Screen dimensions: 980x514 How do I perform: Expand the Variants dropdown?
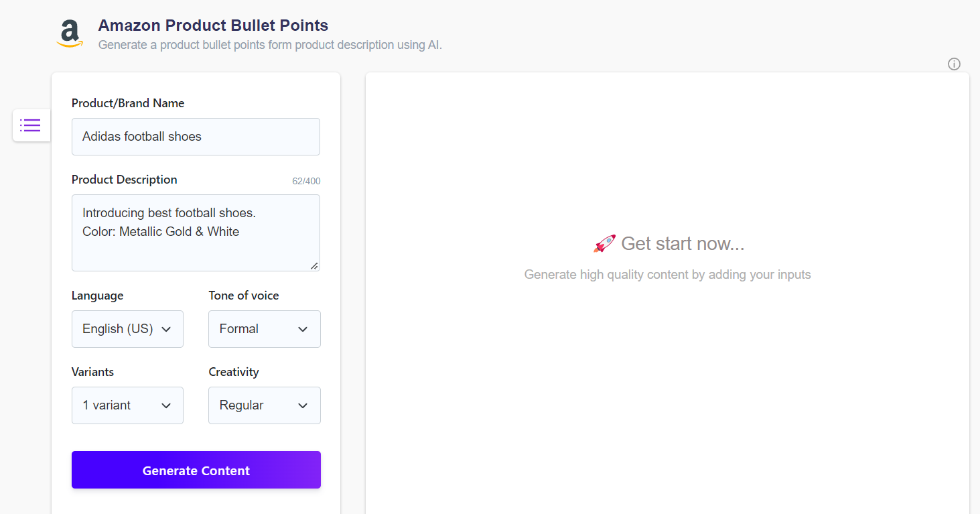pos(127,405)
